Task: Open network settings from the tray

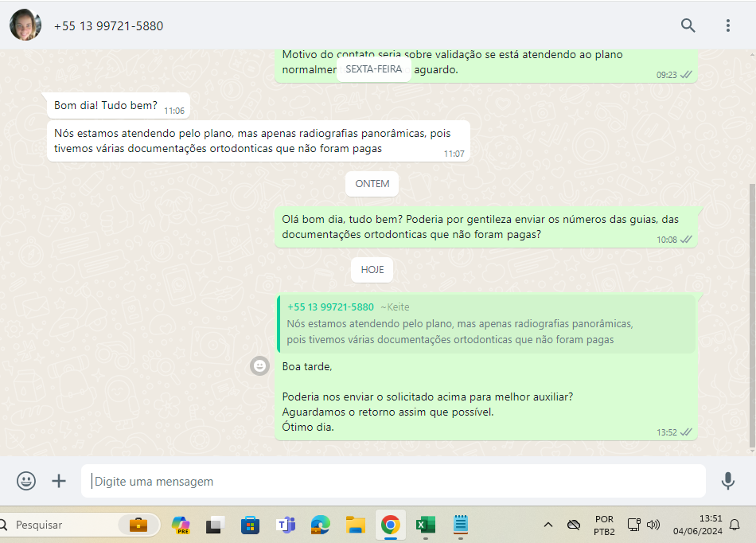Action: coord(634,525)
